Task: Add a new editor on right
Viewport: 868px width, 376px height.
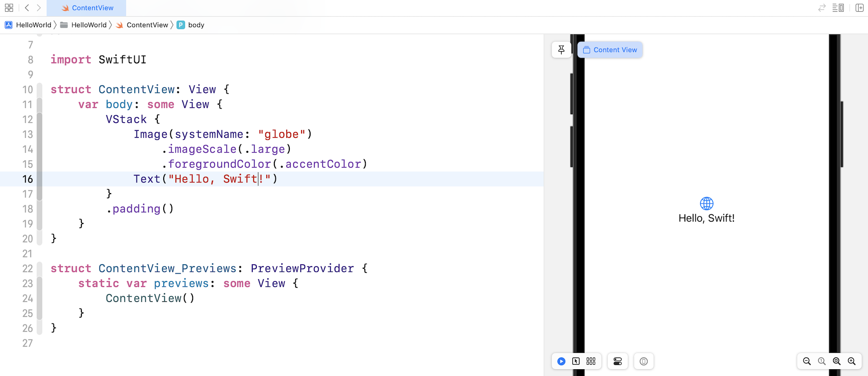Action: coord(859,8)
